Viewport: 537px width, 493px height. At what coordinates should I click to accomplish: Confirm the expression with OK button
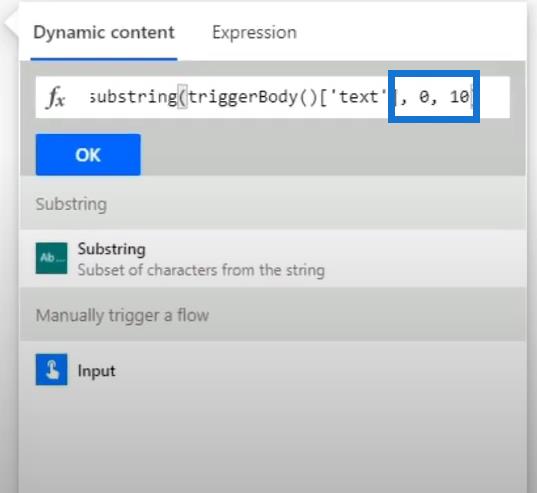[88, 155]
